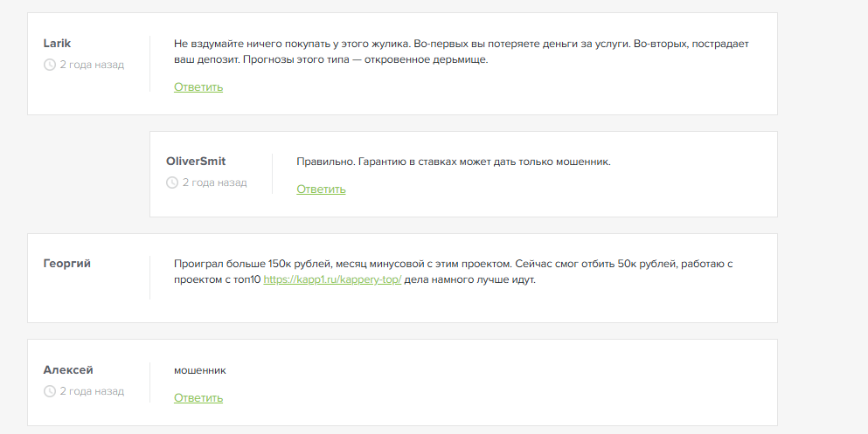This screenshot has height=434, width=868.
Task: Click the author name Георгий
Action: point(66,263)
